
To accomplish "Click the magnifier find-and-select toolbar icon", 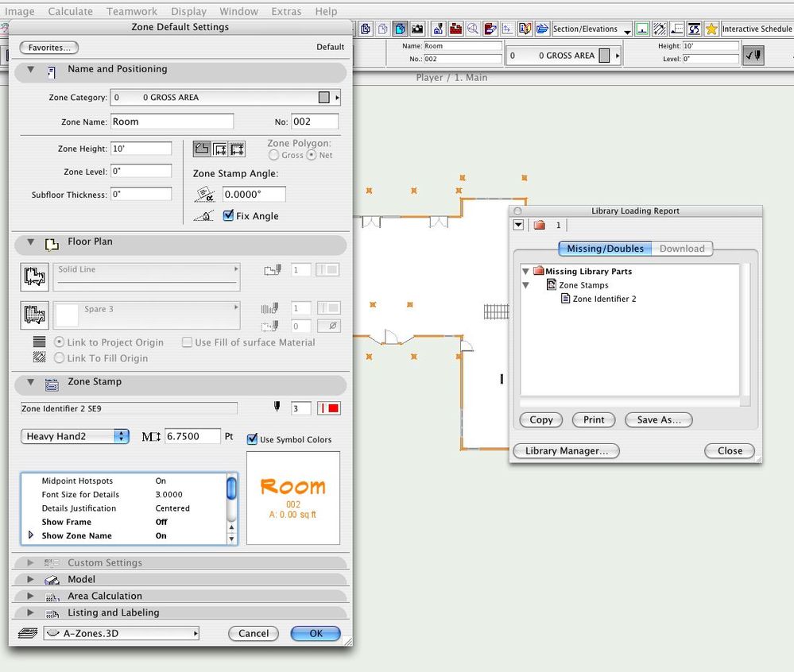I will pos(473,29).
